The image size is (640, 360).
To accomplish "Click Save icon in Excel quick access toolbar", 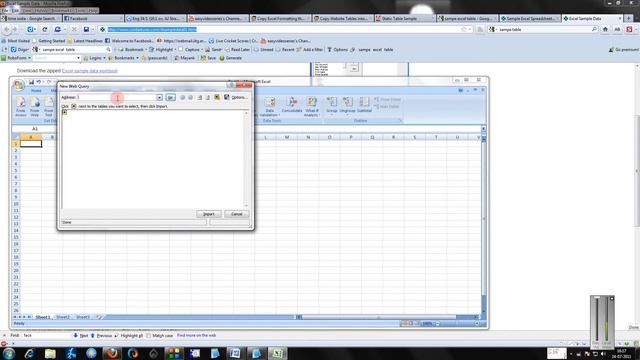I will (31, 82).
